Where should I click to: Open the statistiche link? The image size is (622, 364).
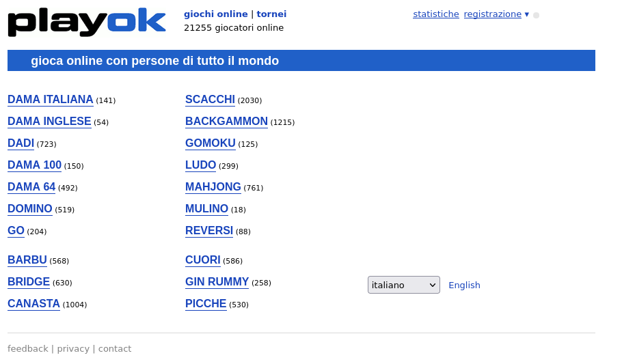435,14
